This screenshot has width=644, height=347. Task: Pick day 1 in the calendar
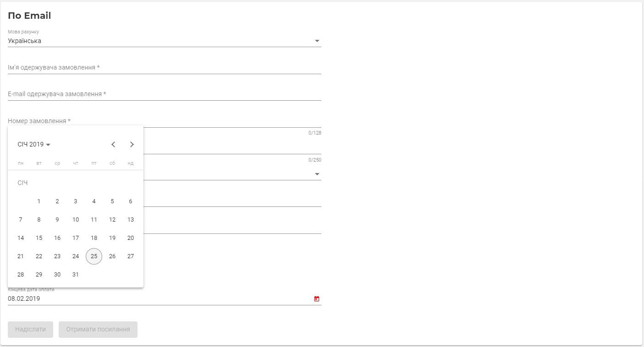pyautogui.click(x=39, y=201)
